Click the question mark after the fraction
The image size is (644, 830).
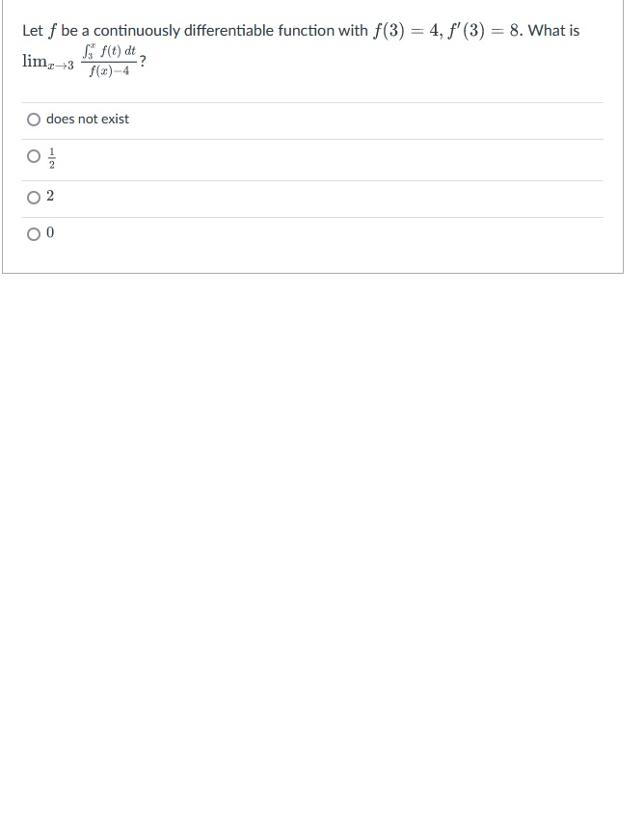click(x=141, y=61)
